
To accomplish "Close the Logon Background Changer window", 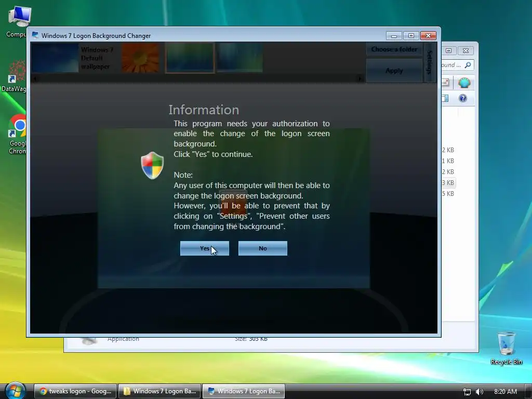I will click(428, 36).
